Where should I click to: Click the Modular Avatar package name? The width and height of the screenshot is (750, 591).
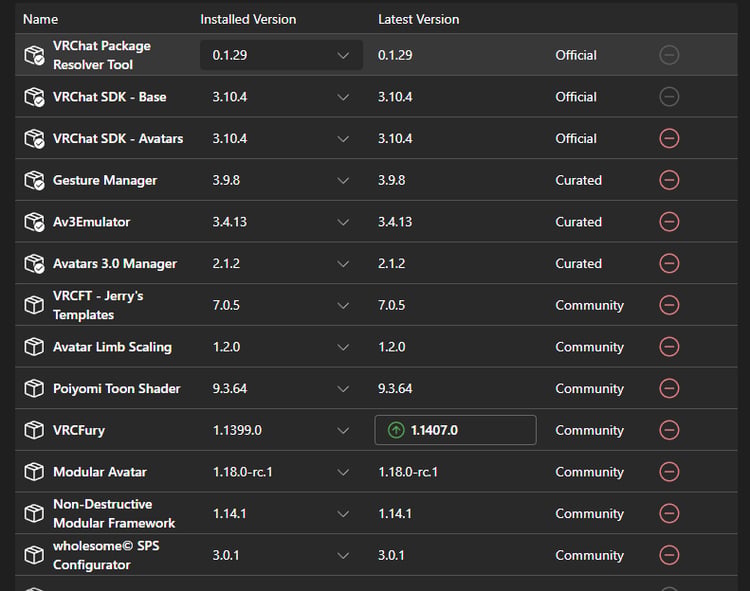(100, 471)
